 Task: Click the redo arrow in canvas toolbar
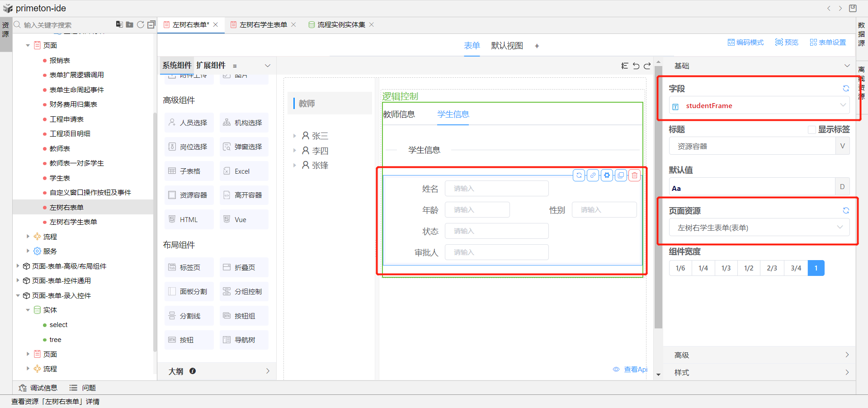pyautogui.click(x=647, y=66)
